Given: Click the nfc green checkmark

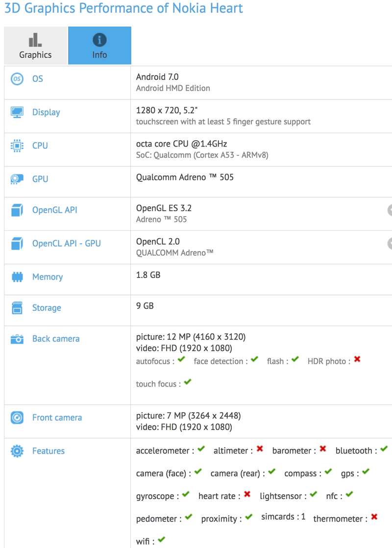Looking at the screenshot, I should (x=349, y=494).
